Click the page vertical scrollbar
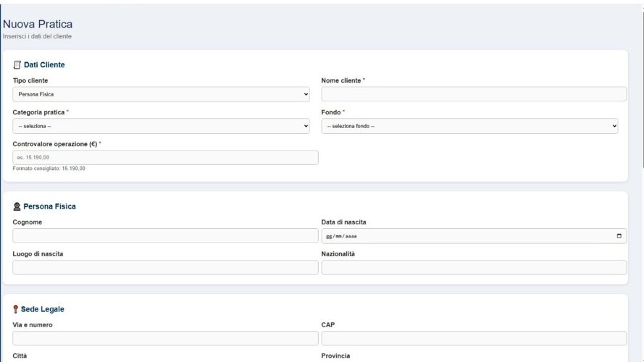 pos(642,90)
